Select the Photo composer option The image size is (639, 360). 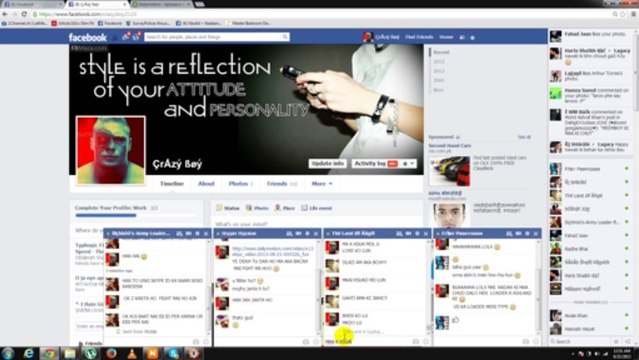257,208
